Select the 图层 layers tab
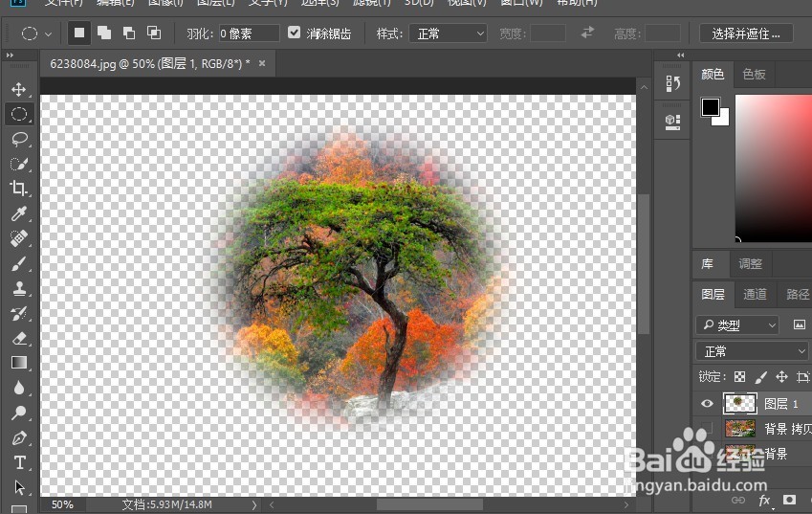 [713, 294]
